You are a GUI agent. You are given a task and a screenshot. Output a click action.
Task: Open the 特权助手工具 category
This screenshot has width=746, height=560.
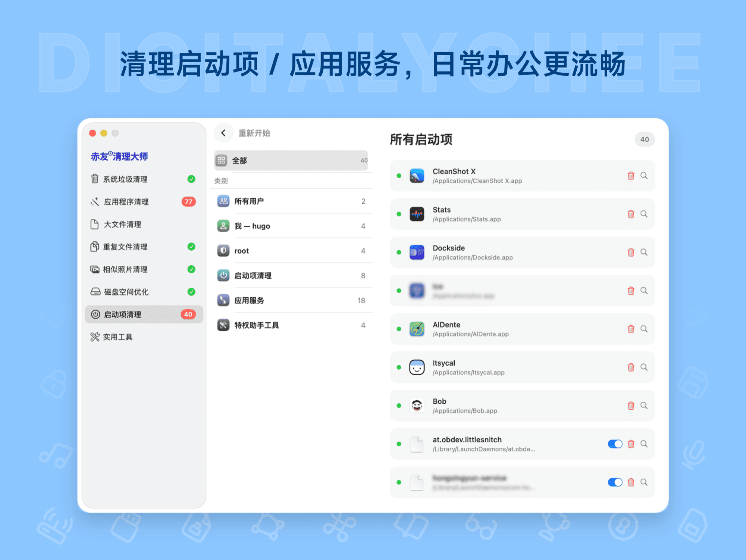click(256, 325)
